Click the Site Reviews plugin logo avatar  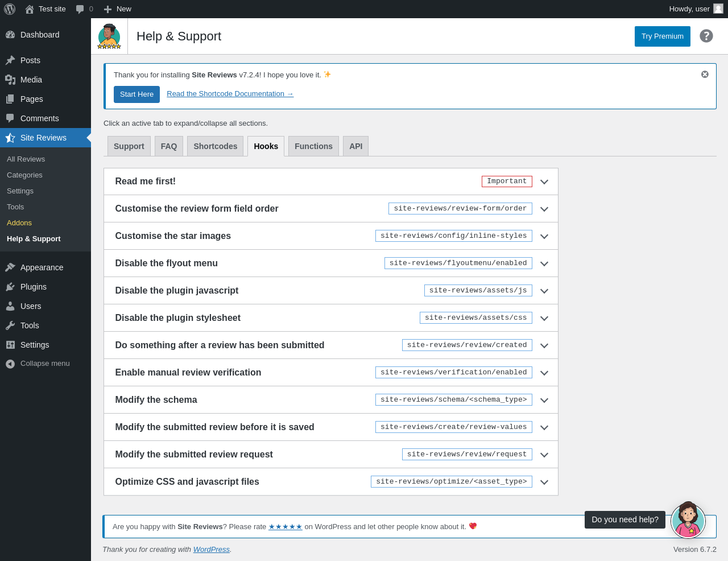point(109,36)
